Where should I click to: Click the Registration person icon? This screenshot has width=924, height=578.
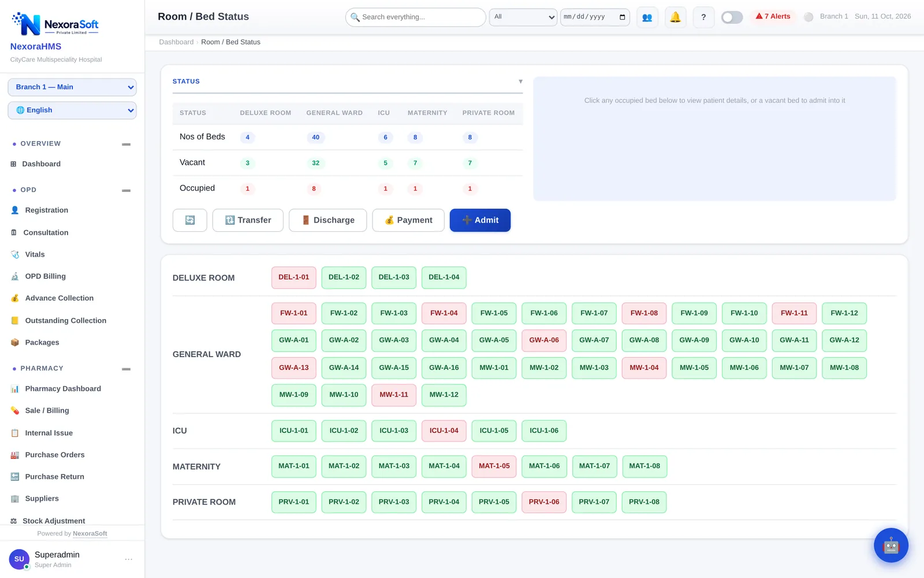(x=15, y=210)
